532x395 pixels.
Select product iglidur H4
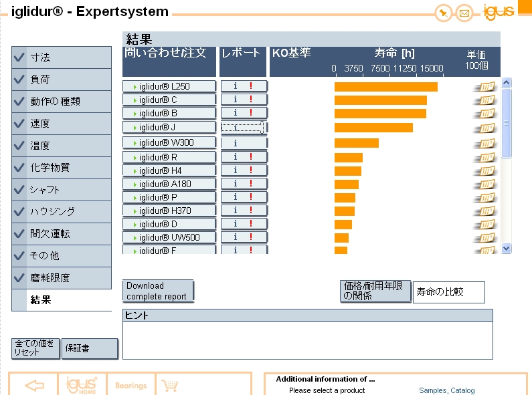(169, 170)
